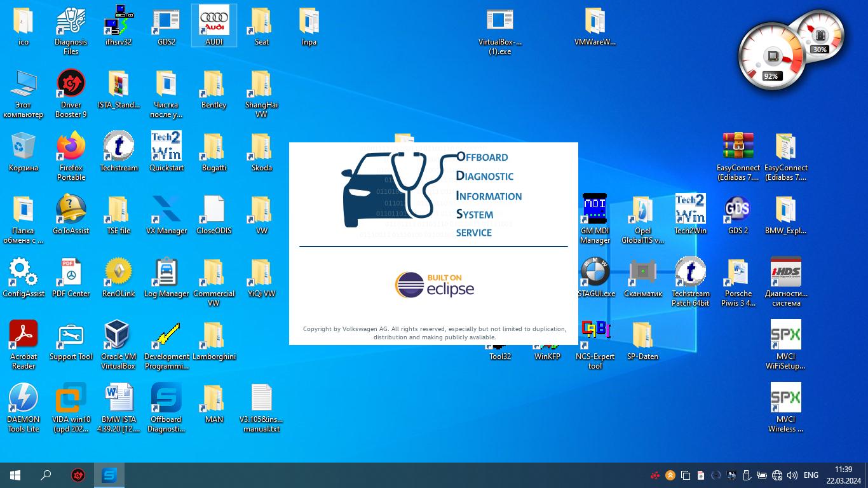Open VIDA win10 desktop icon
The height and width of the screenshot is (488, 868).
tap(71, 399)
